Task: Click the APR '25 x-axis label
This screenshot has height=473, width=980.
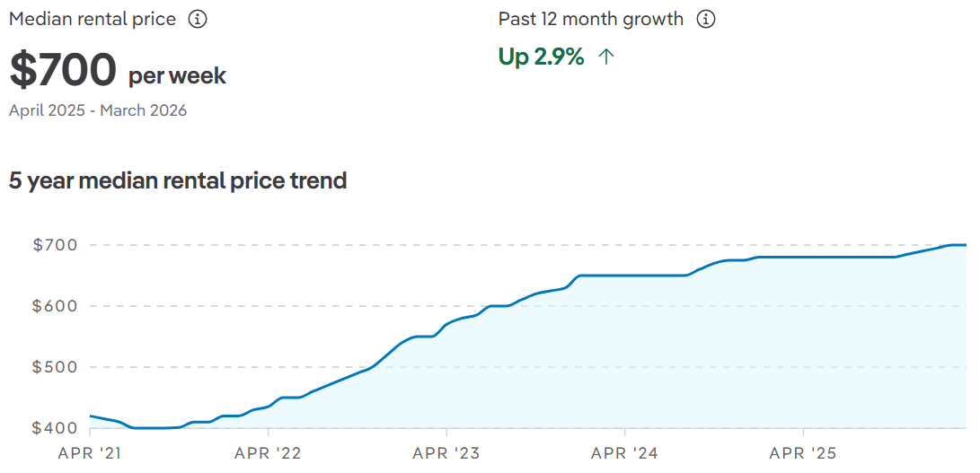Action: (x=802, y=453)
